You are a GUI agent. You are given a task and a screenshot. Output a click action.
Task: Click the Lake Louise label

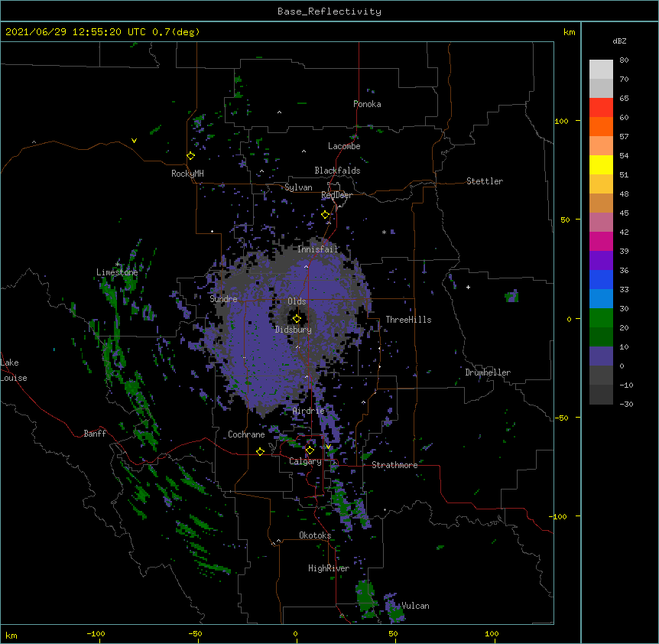coord(14,370)
